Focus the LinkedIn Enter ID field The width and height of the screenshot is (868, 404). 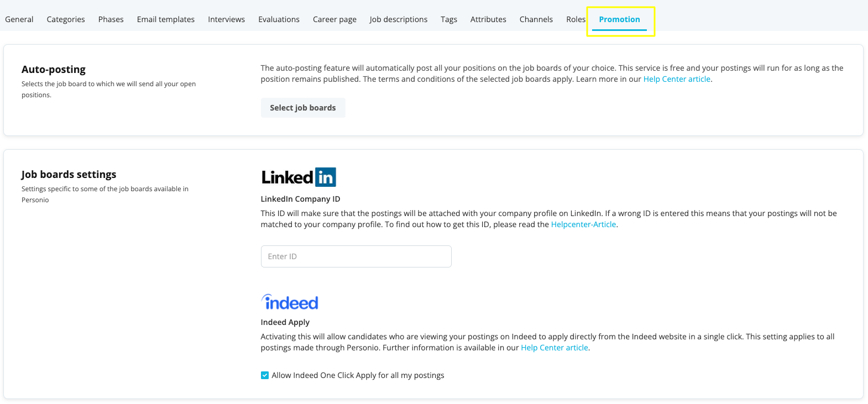click(x=356, y=256)
